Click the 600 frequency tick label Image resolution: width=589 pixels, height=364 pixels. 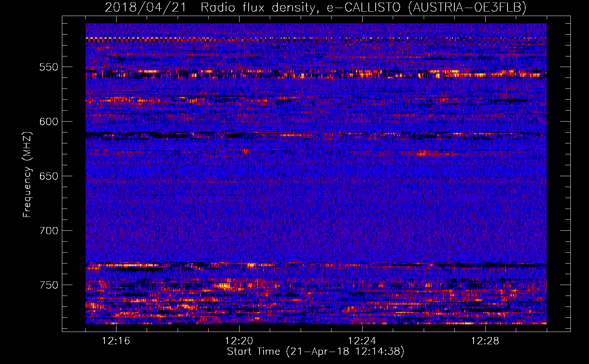pos(49,122)
